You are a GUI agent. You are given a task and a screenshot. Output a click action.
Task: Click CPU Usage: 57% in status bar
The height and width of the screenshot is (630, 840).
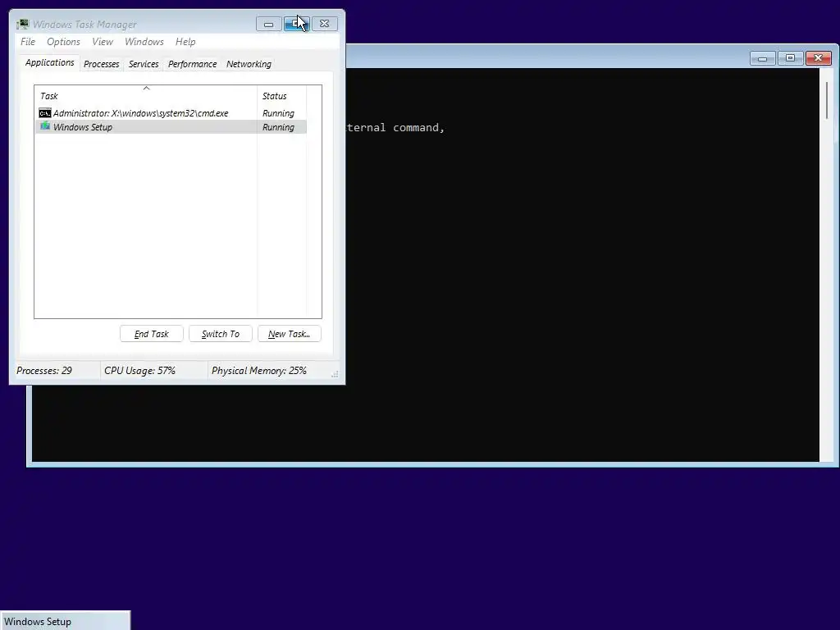(x=139, y=371)
